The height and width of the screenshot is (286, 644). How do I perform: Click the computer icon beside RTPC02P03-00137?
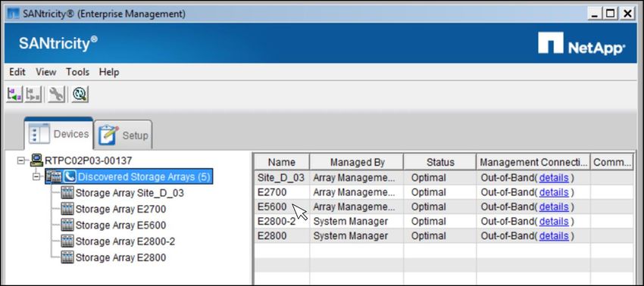[36, 160]
